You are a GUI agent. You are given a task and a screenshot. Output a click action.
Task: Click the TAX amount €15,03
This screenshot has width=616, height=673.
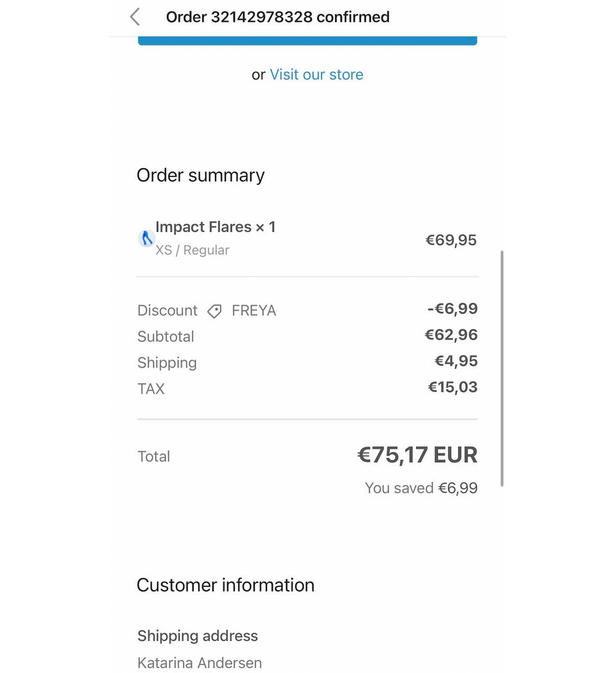pyautogui.click(x=452, y=387)
